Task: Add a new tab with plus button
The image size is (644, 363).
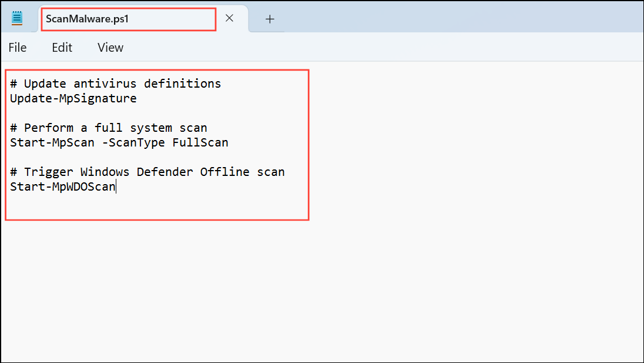Action: click(x=270, y=19)
